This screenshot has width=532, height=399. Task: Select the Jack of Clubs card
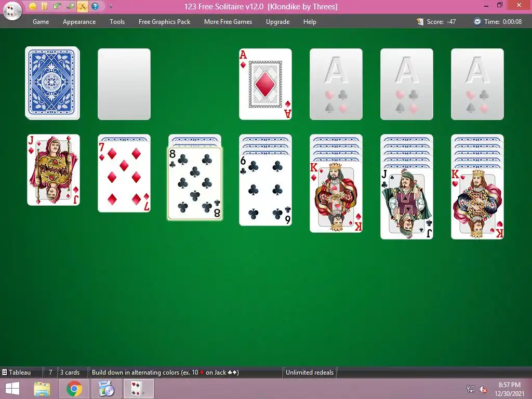point(406,204)
